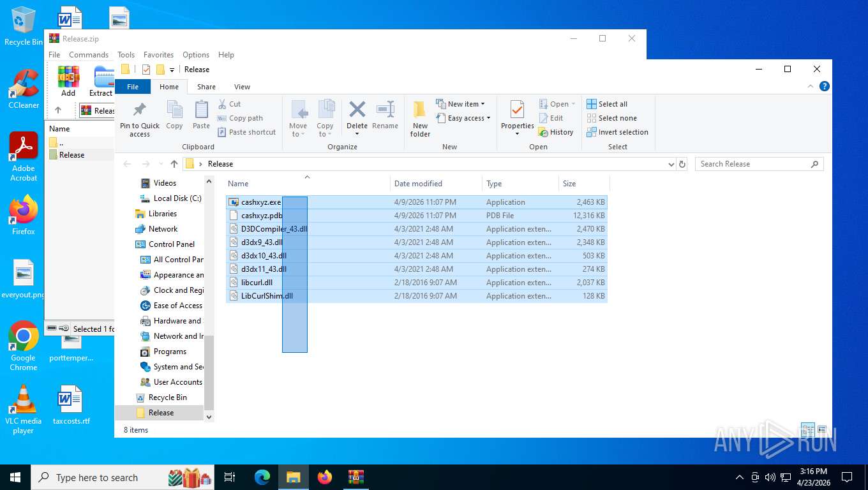Image resolution: width=868 pixels, height=490 pixels.
Task: Switch to large icons view layout
Action: point(821,429)
